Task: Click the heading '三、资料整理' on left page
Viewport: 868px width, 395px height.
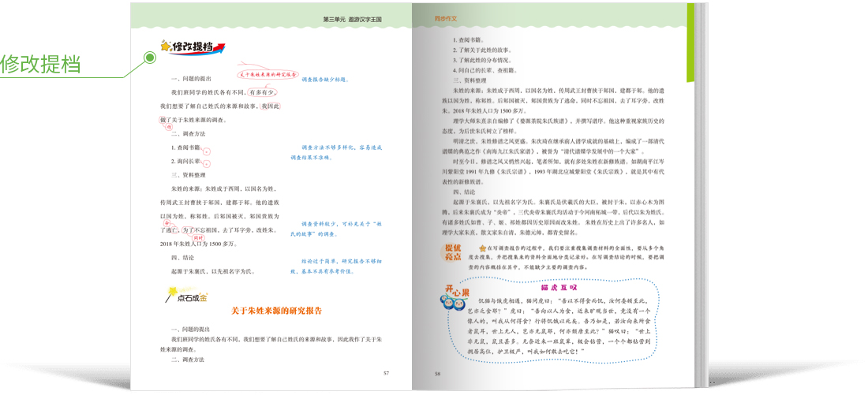Action: click(x=187, y=175)
